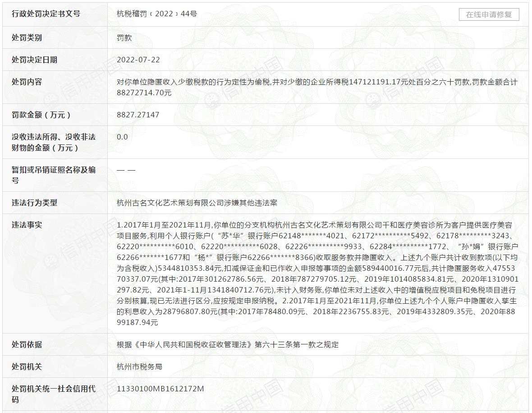The image size is (532, 413).
Task: Click the 杭州古名文化艺术策划有限公司涉嫌其他违法案 text
Action: click(197, 203)
